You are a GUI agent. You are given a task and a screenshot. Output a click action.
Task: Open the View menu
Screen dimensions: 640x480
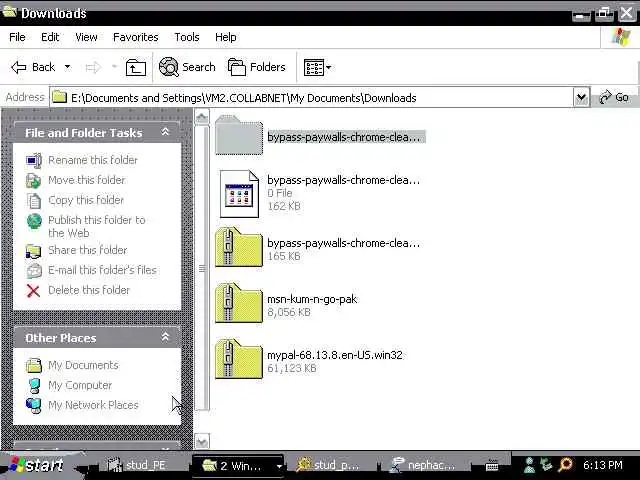[x=86, y=37]
